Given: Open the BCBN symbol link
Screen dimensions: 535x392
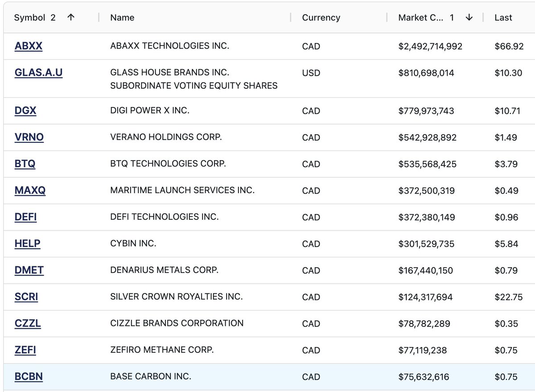Looking at the screenshot, I should (29, 377).
